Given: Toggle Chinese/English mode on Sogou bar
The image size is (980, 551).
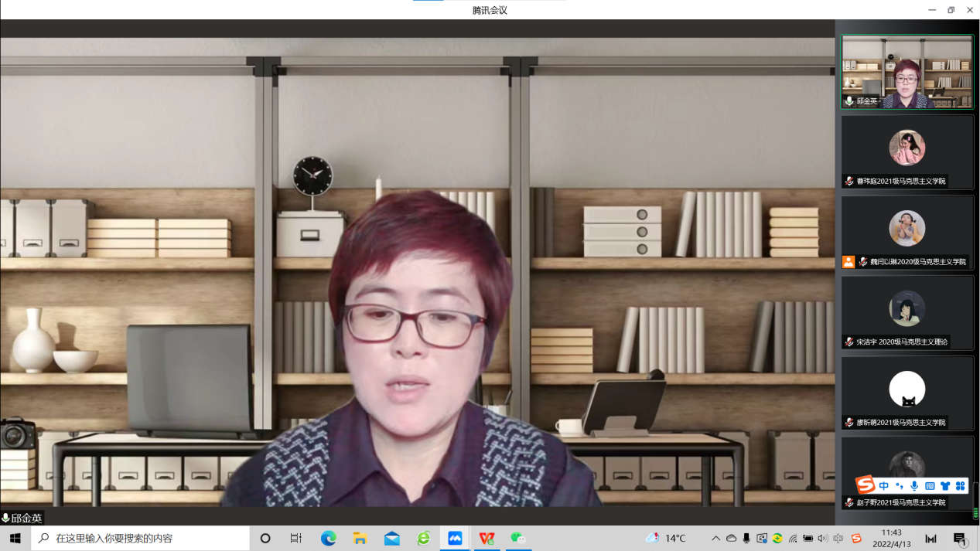Looking at the screenshot, I should pyautogui.click(x=884, y=486).
